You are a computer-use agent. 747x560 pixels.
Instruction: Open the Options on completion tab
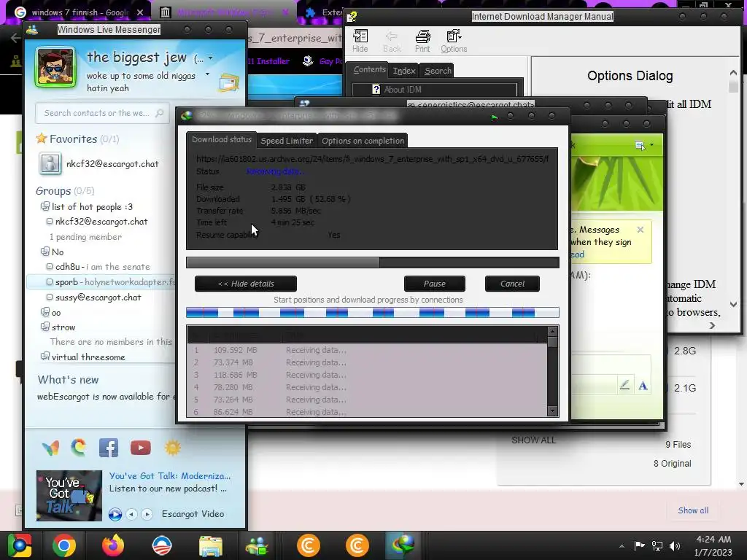(x=363, y=141)
